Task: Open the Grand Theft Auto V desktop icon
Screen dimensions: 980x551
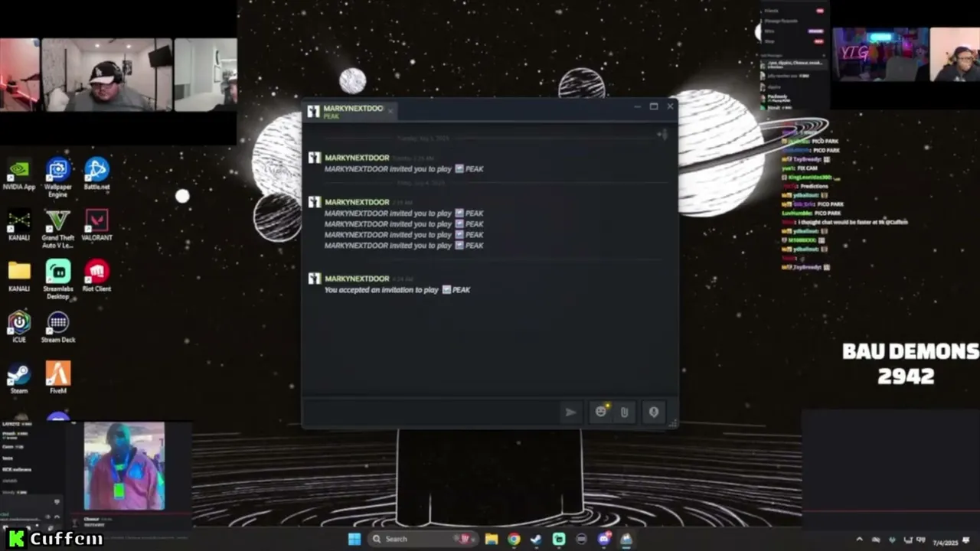Action: point(58,229)
